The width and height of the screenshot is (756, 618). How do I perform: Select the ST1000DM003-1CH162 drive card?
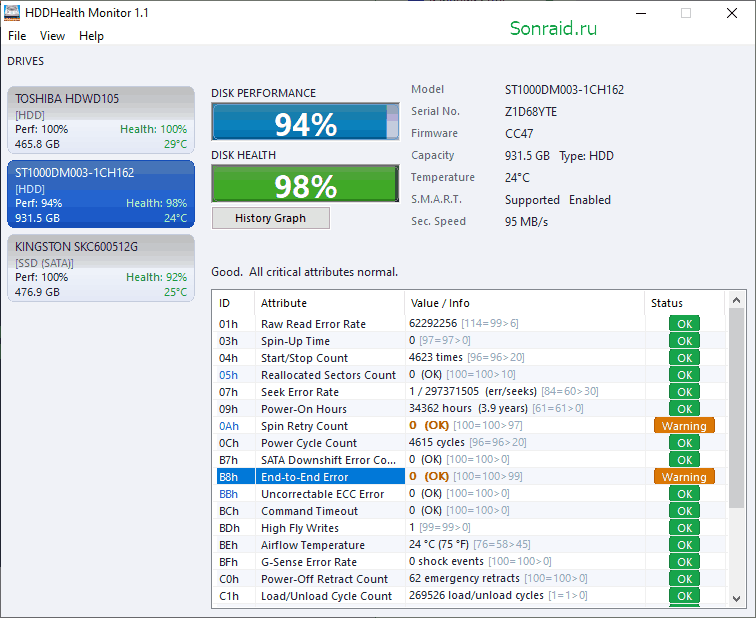tap(101, 194)
